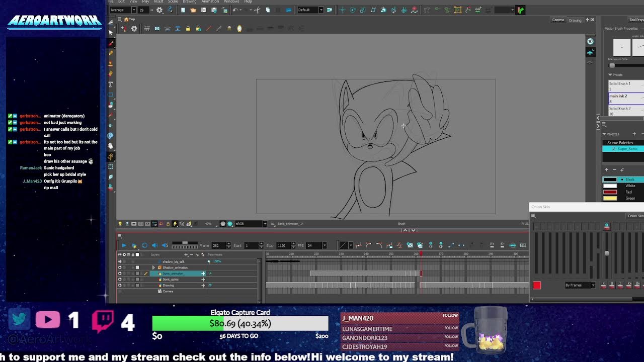Expand the Shadow_animation group layer
Viewport: 644px width, 362px height.
point(153,267)
